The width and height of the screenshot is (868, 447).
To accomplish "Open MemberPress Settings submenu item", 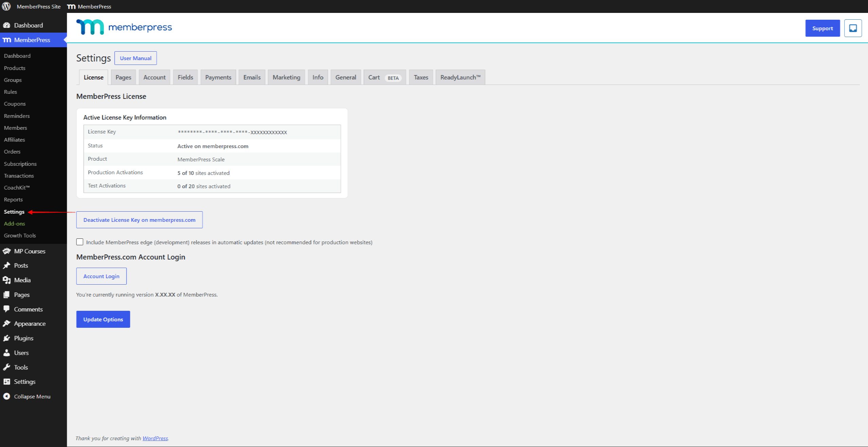I will pos(14,212).
